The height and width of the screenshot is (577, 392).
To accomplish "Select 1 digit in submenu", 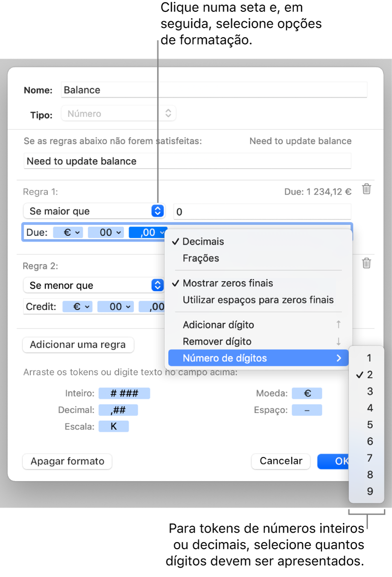I will tap(366, 358).
